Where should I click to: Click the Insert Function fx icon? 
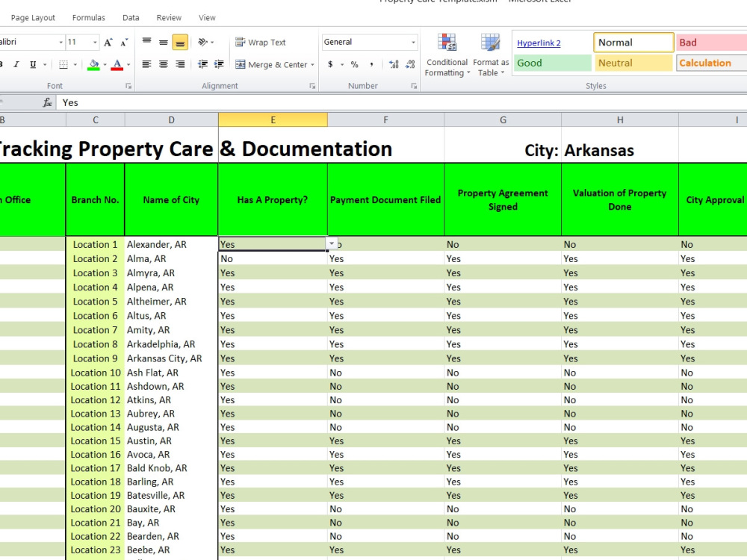click(x=48, y=102)
